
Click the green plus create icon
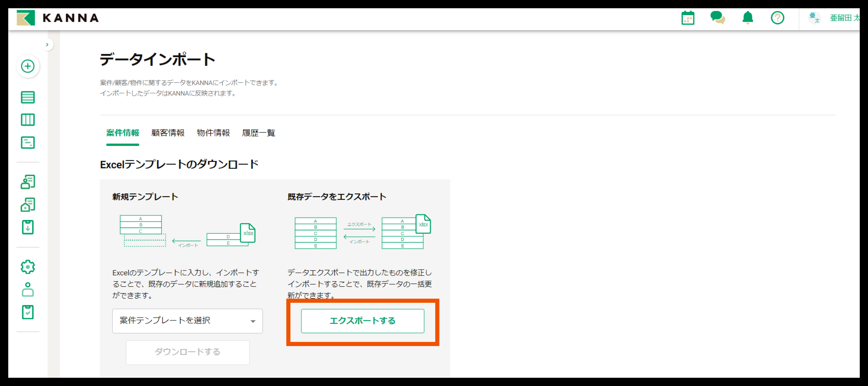click(28, 66)
